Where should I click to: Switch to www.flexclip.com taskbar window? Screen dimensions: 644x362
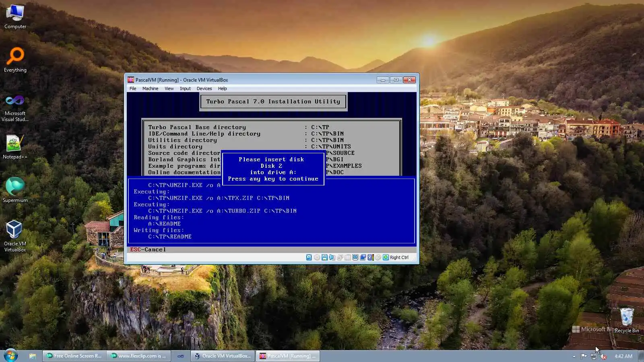tap(139, 356)
